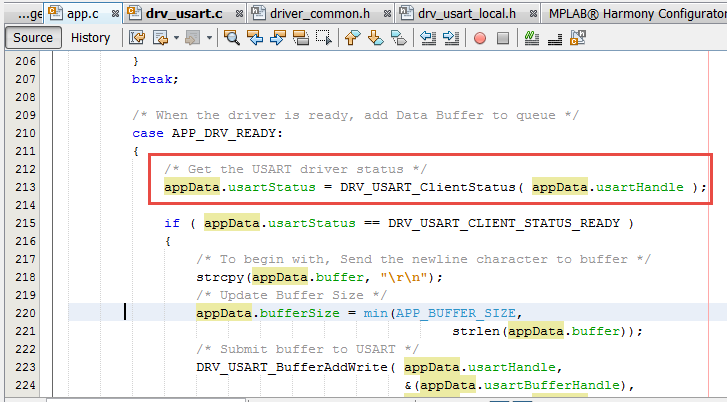Open the back navigation history dropdown arrow

coord(178,38)
